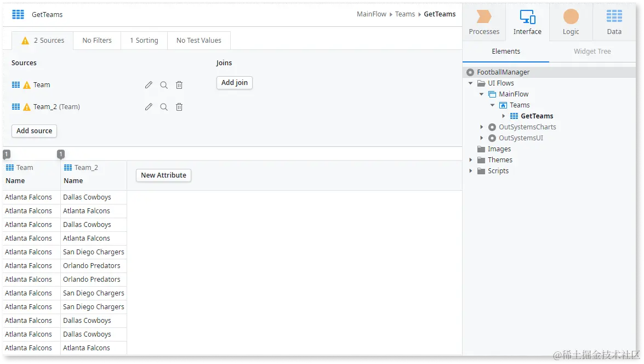Click the warning icon next to Team_2 (Team)
The height and width of the screenshot is (364, 644).
pyautogui.click(x=27, y=107)
